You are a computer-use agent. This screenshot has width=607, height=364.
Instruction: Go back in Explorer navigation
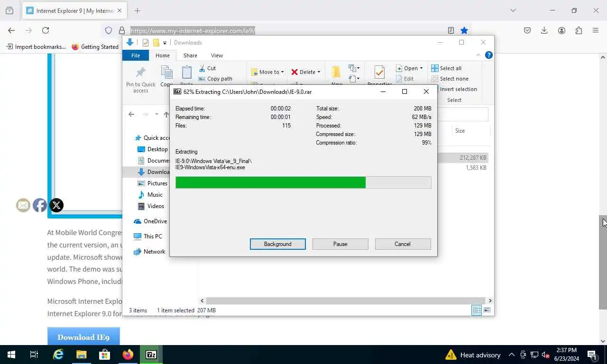[131, 114]
